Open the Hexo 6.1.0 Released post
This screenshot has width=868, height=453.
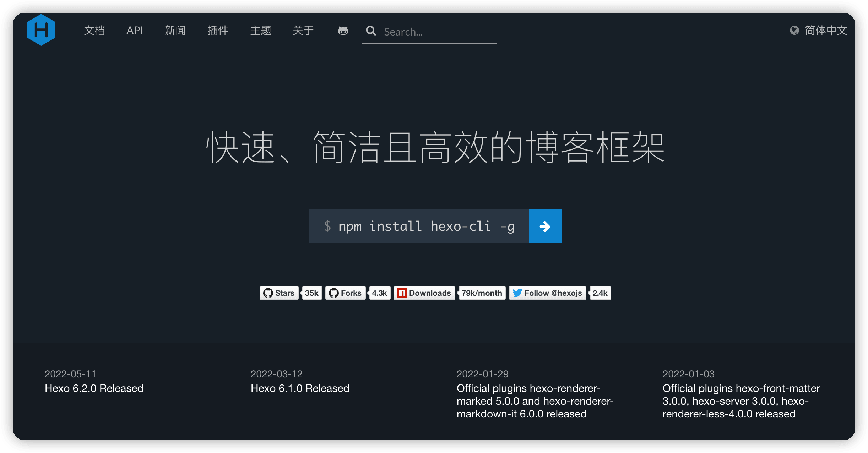point(300,388)
